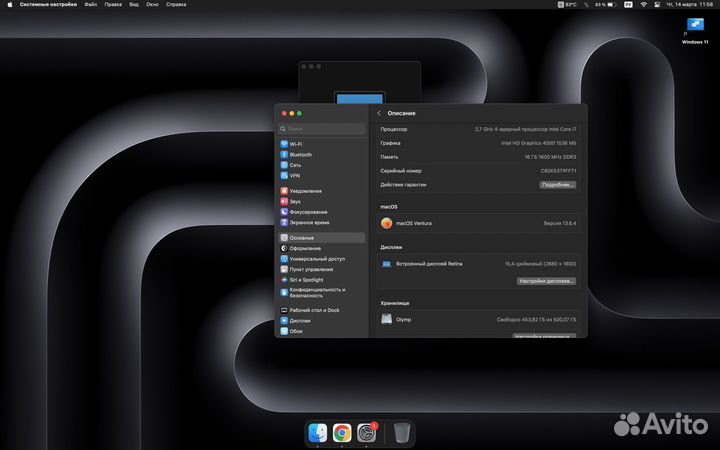This screenshot has height=450, width=720.
Task: Click battery status in menu bar
Action: 605,5
